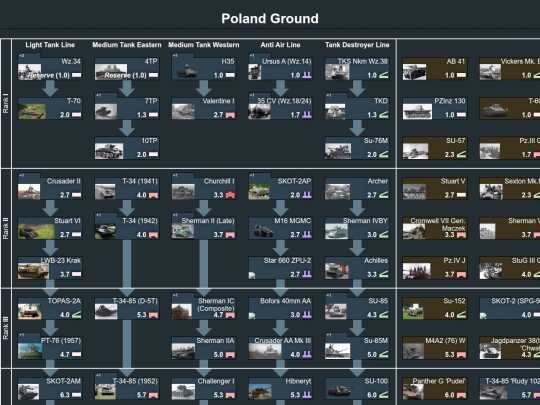This screenshot has width=540, height=405.
Task: Click the M4A2 (76) W medium tank icon
Action: pyautogui.click(x=461, y=355)
